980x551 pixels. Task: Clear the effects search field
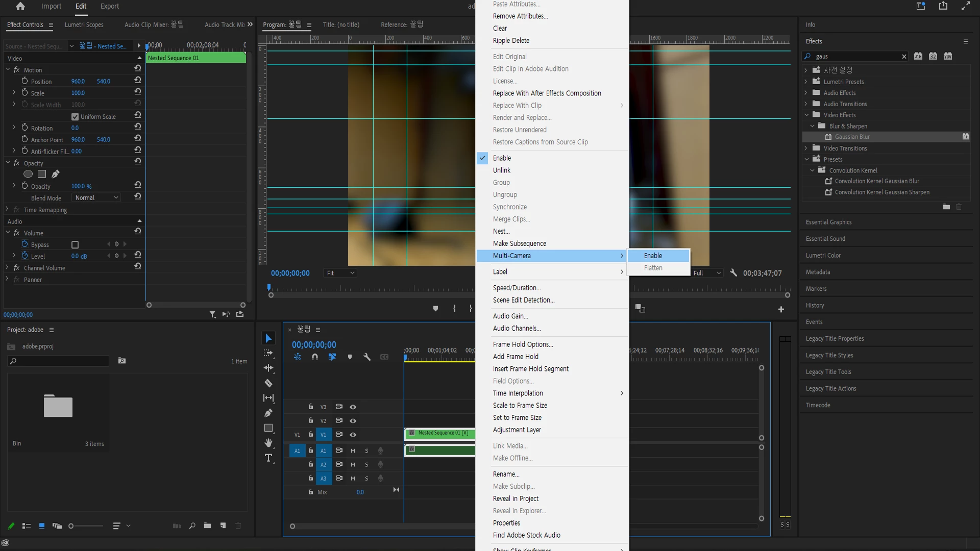(x=904, y=57)
